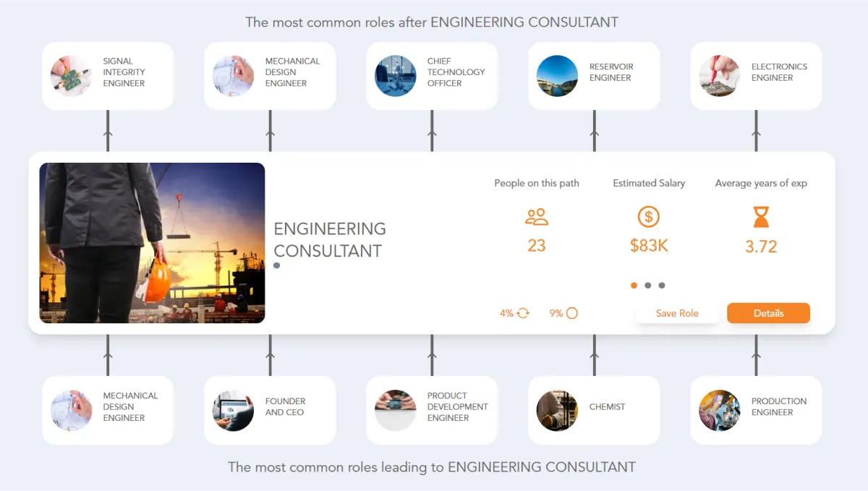Viewport: 868px width, 491px height.
Task: Click the people group icon
Action: pyautogui.click(x=537, y=216)
